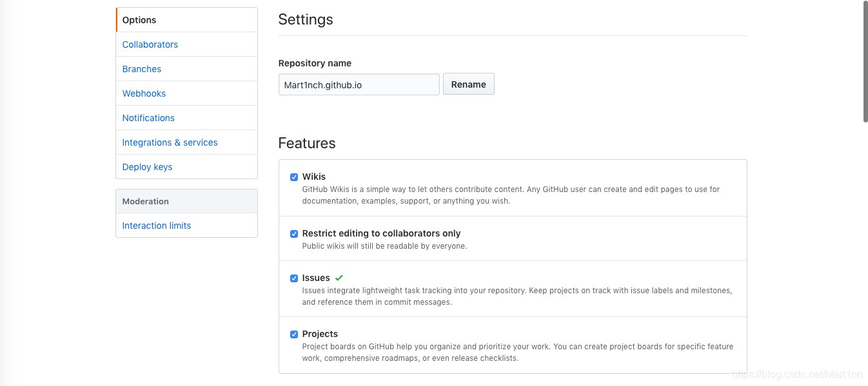Uncheck Restrict editing to collaborators only
The height and width of the screenshot is (386, 868).
[294, 234]
